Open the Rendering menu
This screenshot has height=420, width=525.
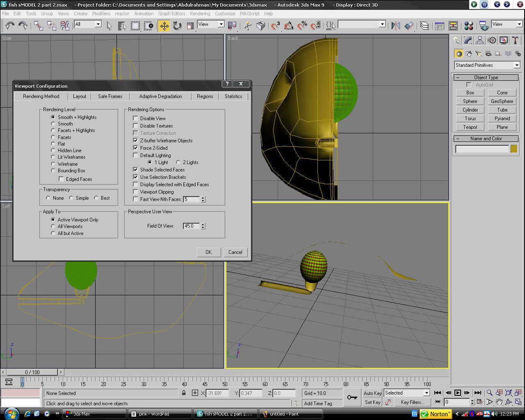(200, 14)
